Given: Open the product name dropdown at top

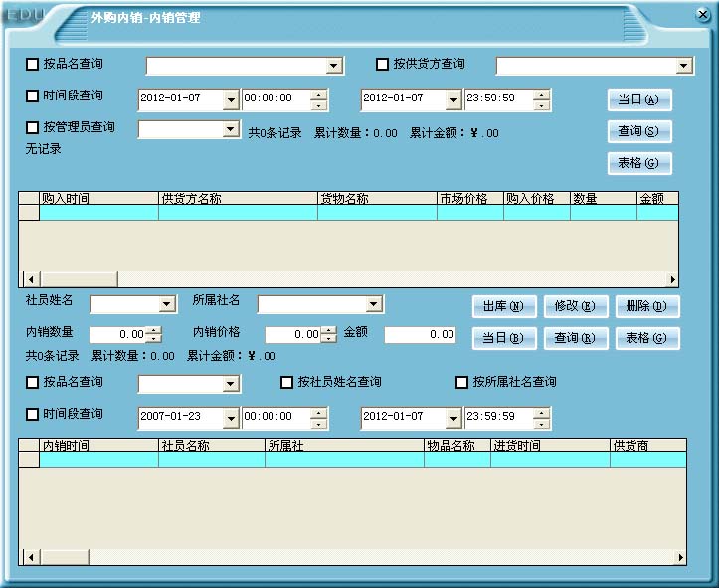Looking at the screenshot, I should (x=334, y=66).
